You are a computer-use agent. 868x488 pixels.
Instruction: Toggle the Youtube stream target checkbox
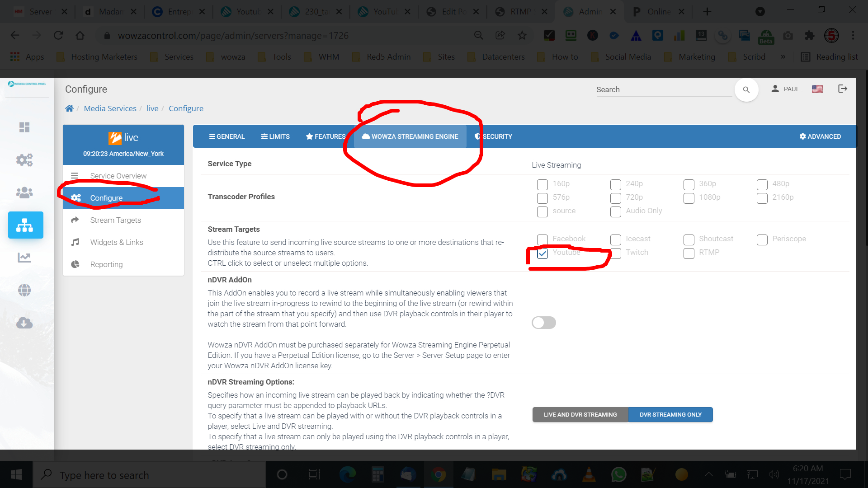541,253
